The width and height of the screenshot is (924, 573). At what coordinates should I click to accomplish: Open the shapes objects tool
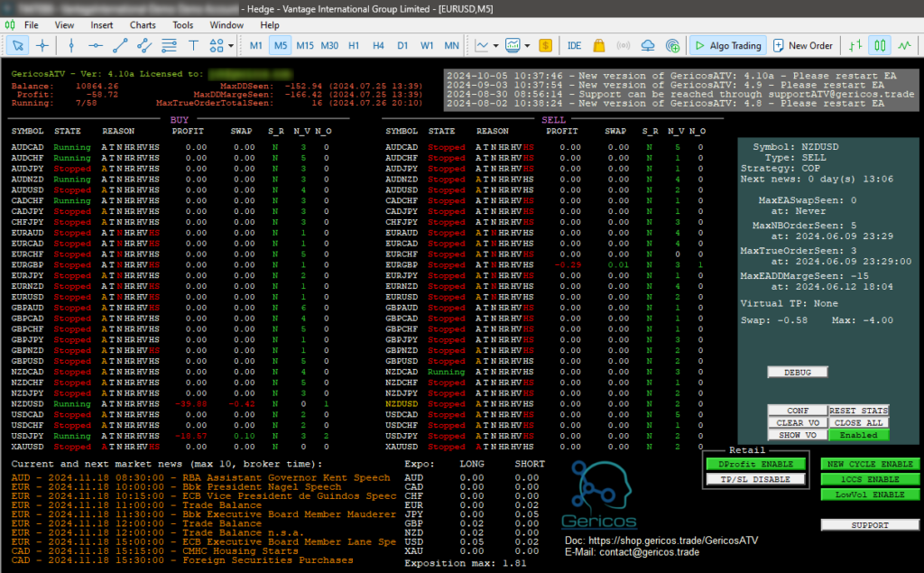click(217, 45)
